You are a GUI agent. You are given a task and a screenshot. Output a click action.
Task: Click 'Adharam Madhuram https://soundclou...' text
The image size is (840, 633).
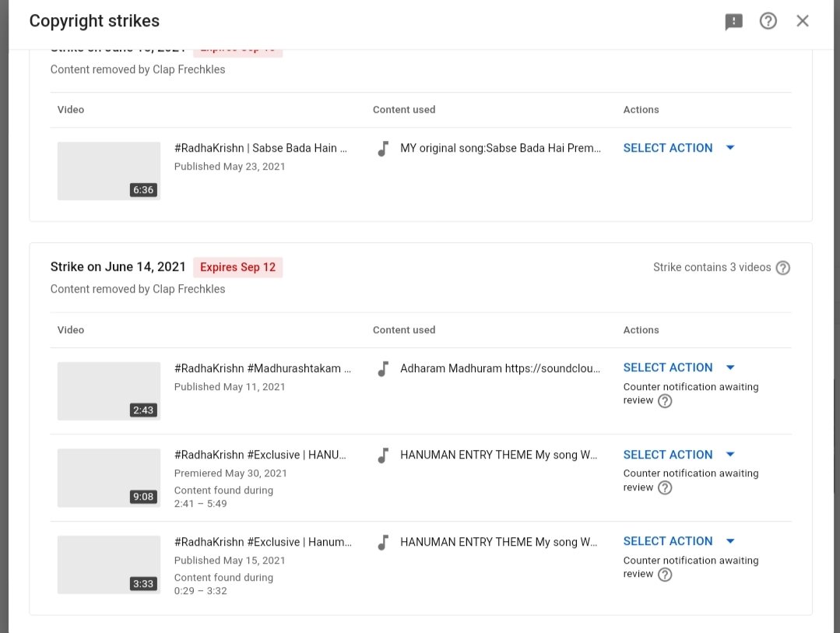pyautogui.click(x=500, y=368)
